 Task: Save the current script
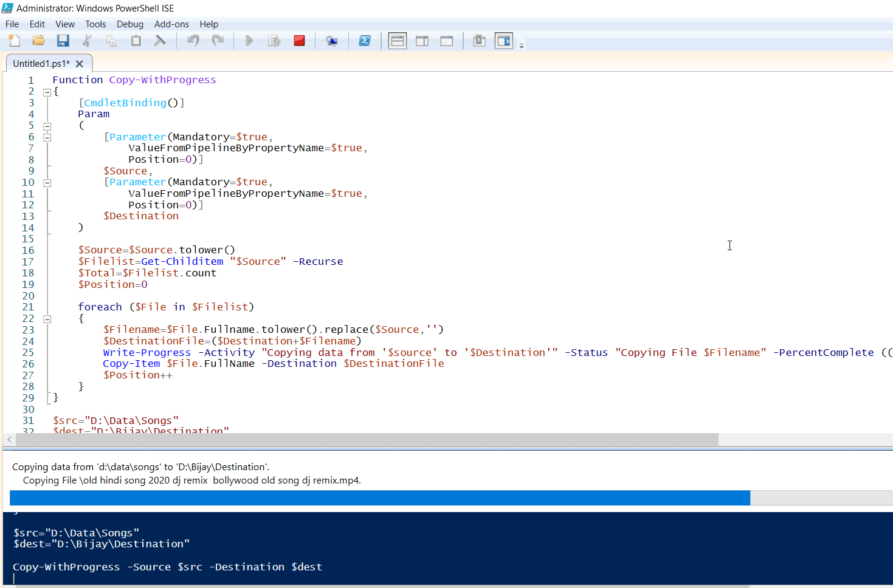click(x=63, y=40)
